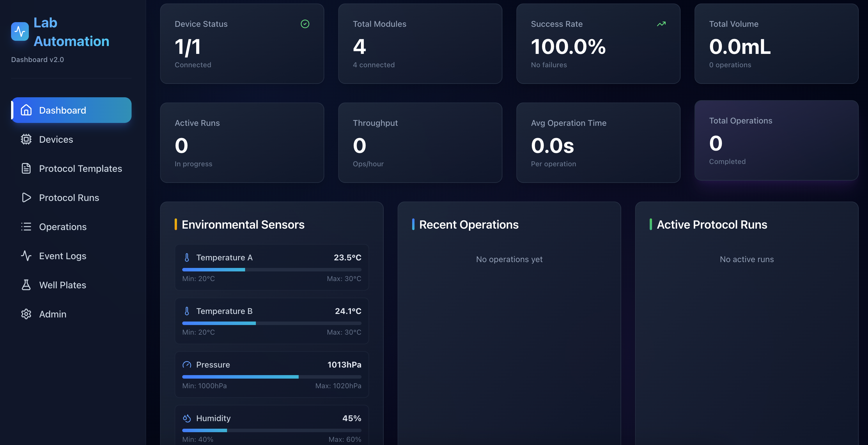Open Admin via the gear icon
This screenshot has height=445, width=868.
tap(26, 314)
